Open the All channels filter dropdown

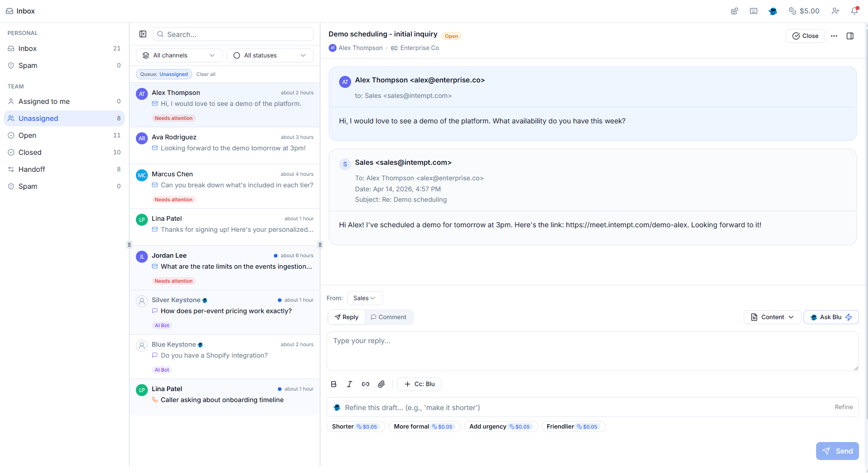point(179,55)
